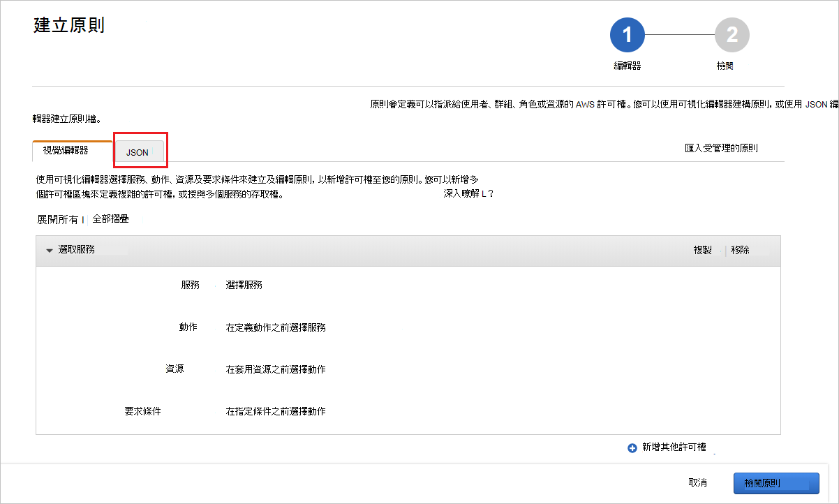Switch to the JSON tab
The width and height of the screenshot is (839, 504).
point(137,151)
